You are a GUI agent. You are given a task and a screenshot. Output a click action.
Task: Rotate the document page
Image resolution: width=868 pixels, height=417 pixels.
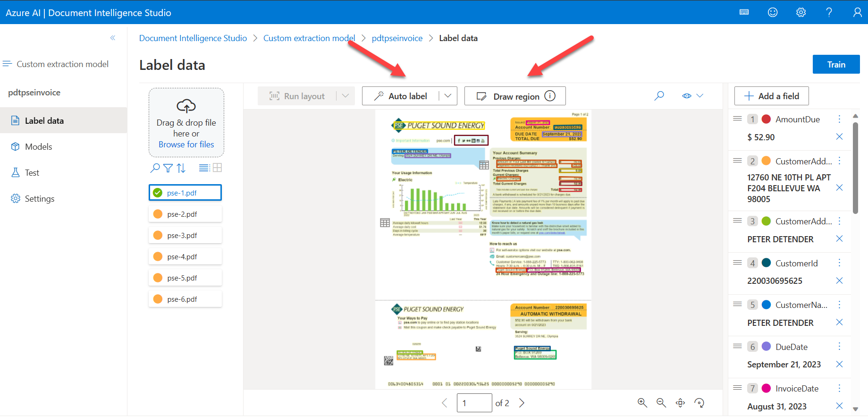699,403
